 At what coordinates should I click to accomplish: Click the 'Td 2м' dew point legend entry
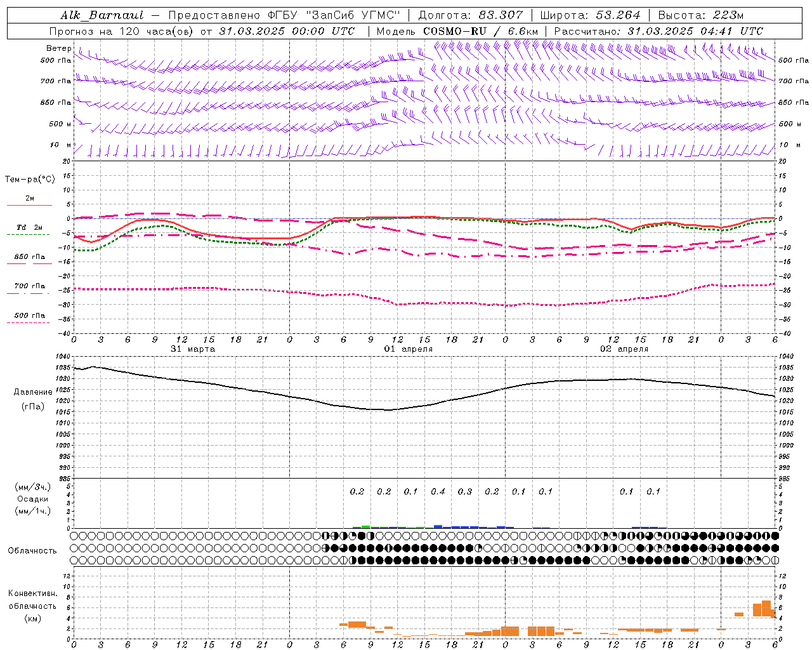29,228
